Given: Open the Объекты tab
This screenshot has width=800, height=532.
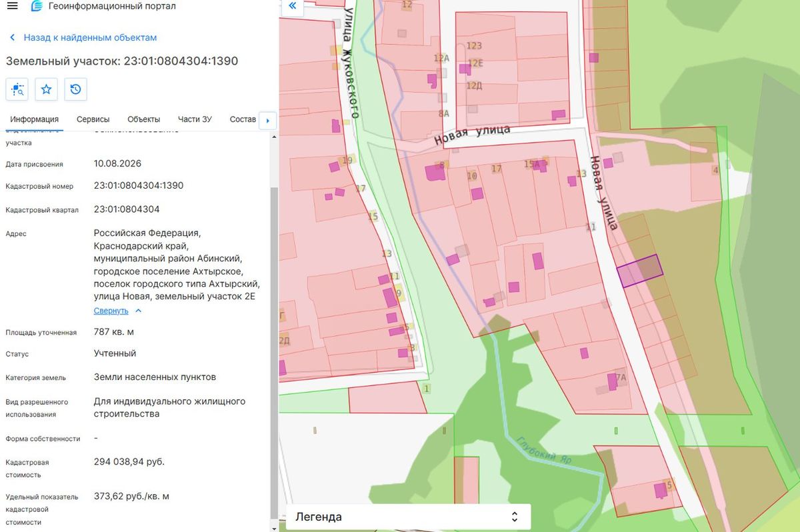Looking at the screenshot, I should [144, 119].
